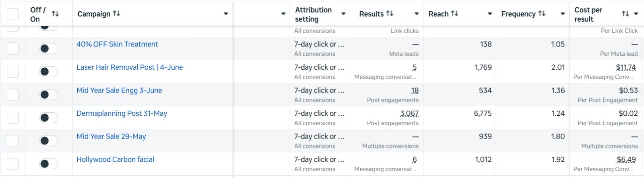Turn off the Dermaplanning Post 31-May campaign
This screenshot has height=178, width=644.
(x=48, y=118)
